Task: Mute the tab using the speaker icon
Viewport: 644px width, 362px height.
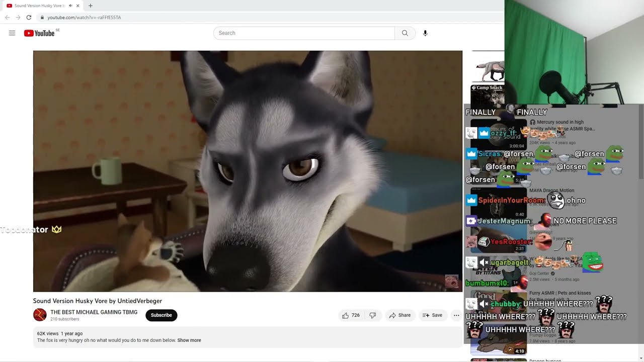Action: tap(70, 6)
